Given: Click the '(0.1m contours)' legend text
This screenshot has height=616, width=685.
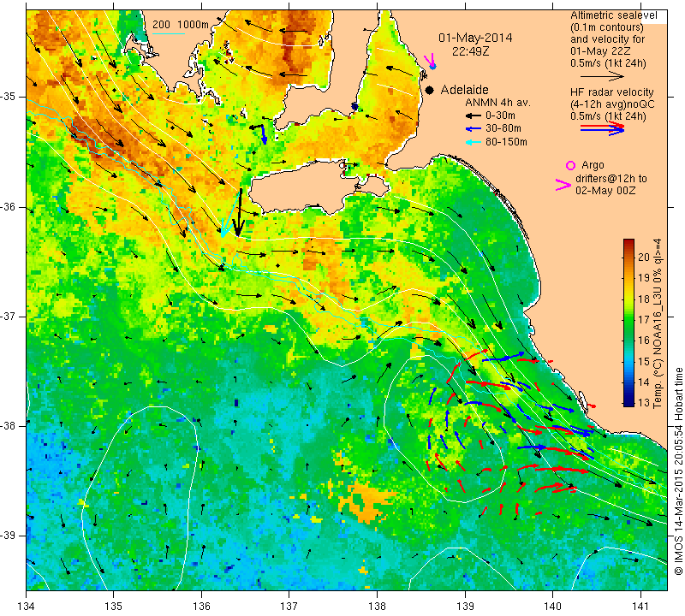Looking at the screenshot, I should pyautogui.click(x=607, y=27).
